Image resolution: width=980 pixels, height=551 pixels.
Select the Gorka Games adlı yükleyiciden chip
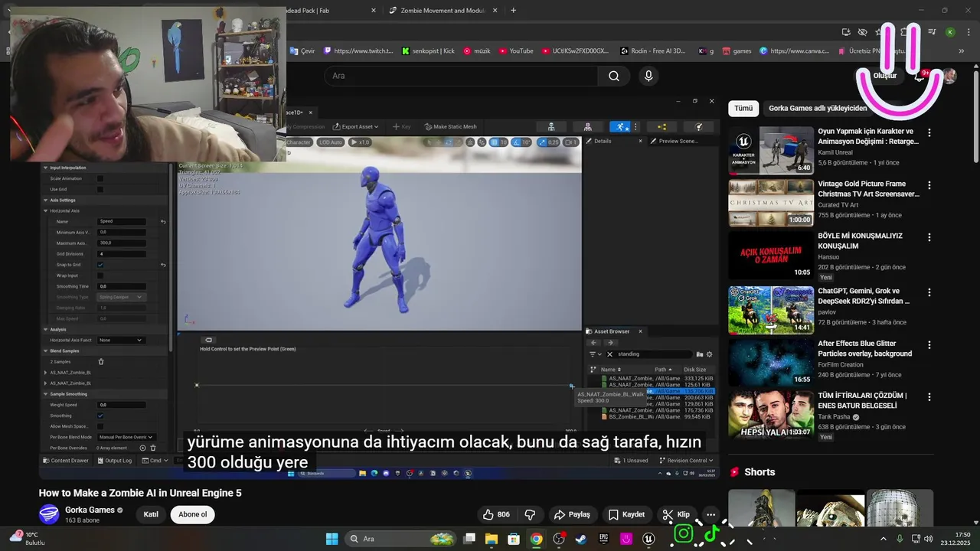click(x=818, y=109)
